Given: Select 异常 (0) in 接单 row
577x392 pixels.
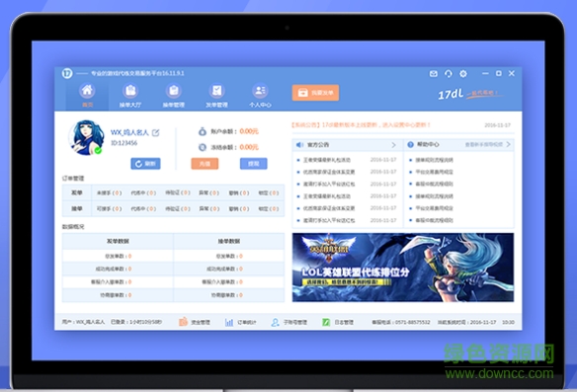Looking at the screenshot, I should coord(209,209).
